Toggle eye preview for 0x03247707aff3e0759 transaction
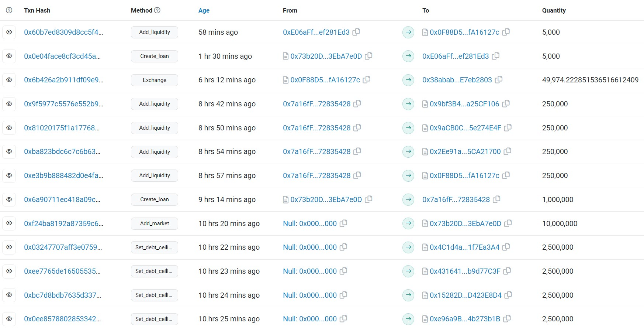 [x=9, y=247]
